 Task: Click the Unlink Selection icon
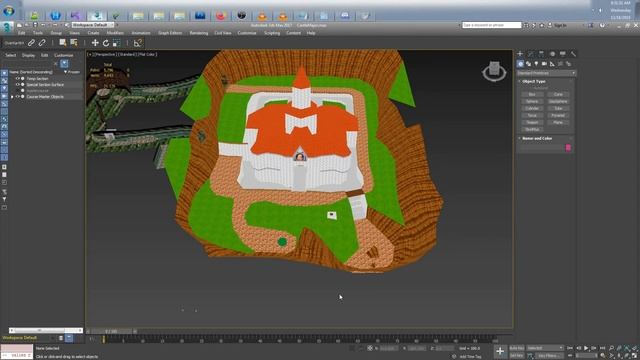point(42,43)
